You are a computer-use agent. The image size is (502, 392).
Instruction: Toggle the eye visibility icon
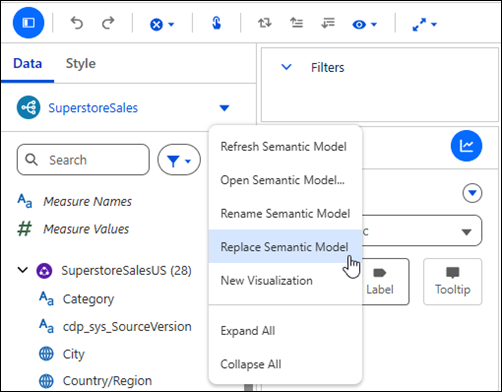coord(359,24)
